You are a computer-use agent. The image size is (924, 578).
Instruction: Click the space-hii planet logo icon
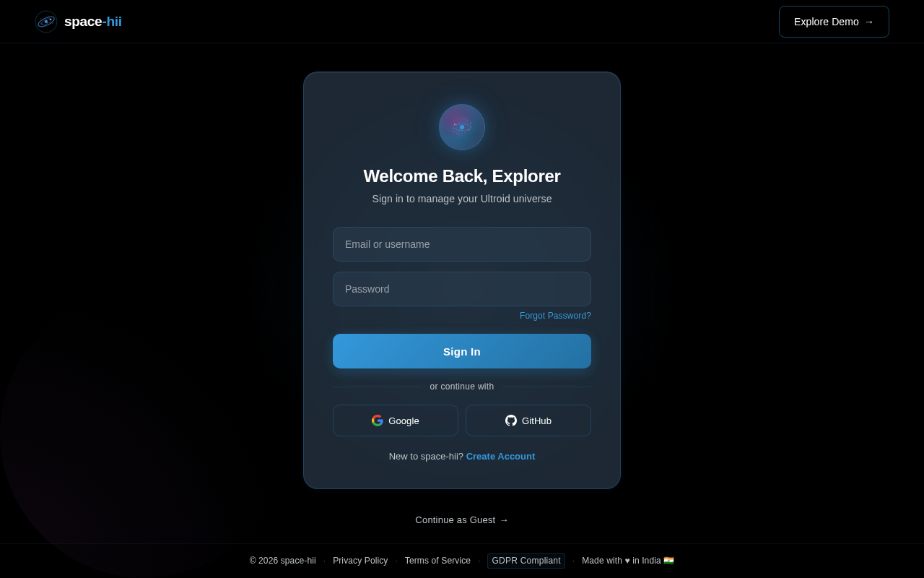(x=46, y=22)
